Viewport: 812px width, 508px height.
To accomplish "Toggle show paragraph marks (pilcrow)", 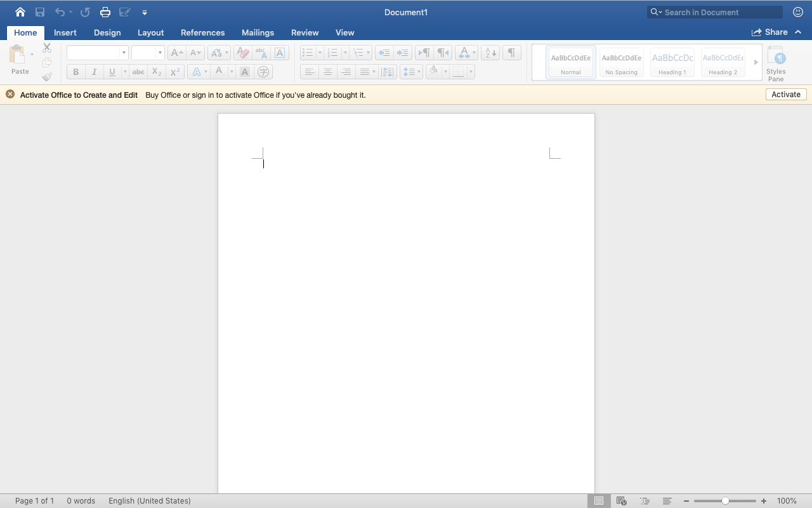I will tap(511, 53).
